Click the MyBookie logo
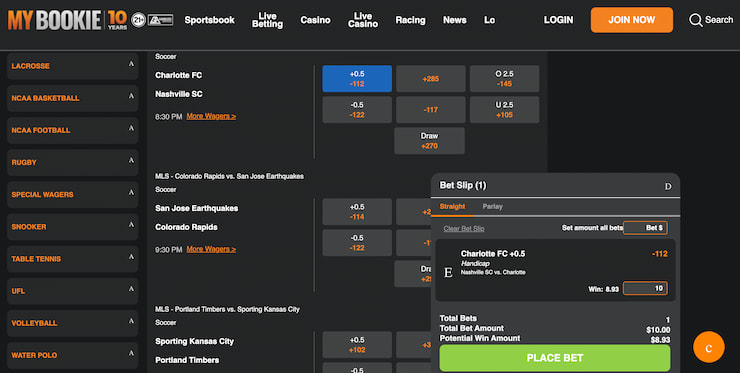Image resolution: width=740 pixels, height=373 pixels. pos(67,20)
